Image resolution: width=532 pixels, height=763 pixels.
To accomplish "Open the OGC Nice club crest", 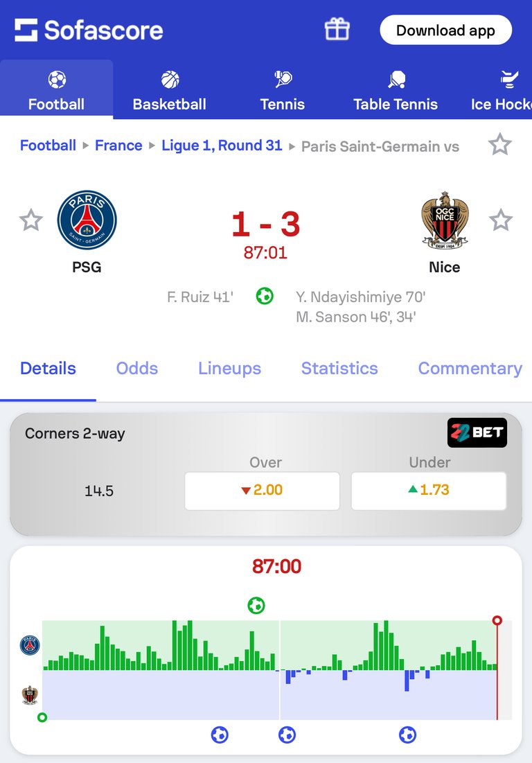I will point(445,220).
